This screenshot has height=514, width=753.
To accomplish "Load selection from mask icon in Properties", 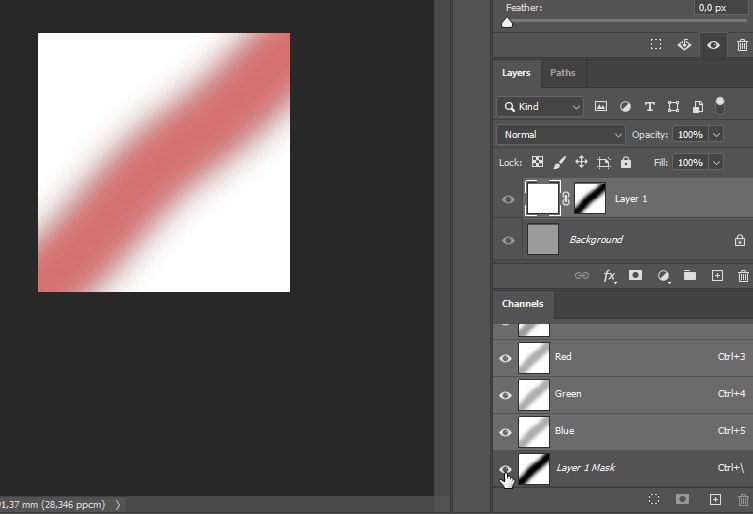I will [x=656, y=45].
